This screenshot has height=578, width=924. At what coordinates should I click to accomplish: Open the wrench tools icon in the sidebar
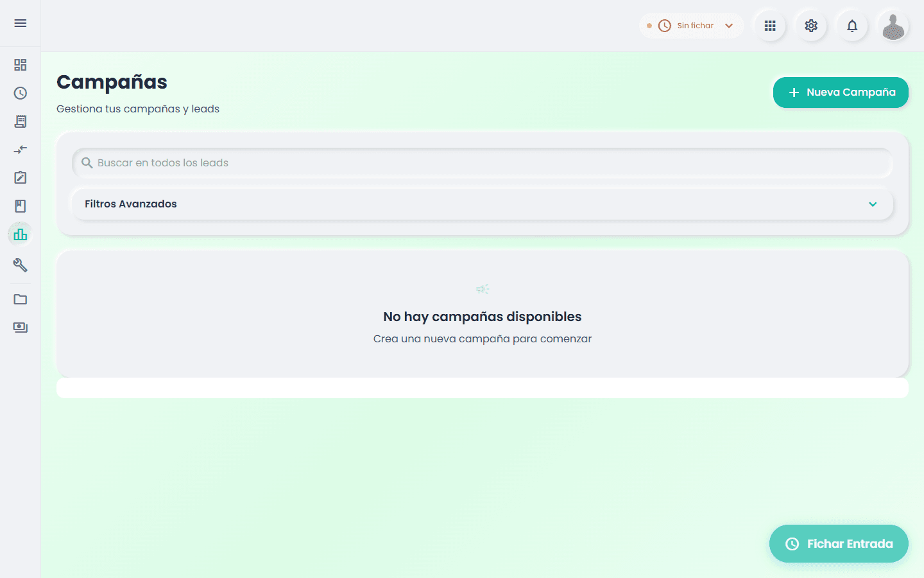point(21,265)
